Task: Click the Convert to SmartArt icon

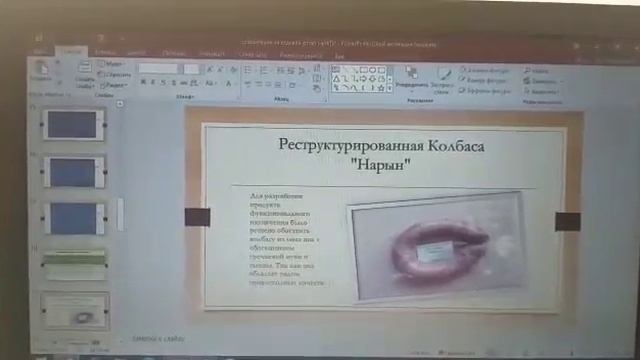Action: point(317,88)
